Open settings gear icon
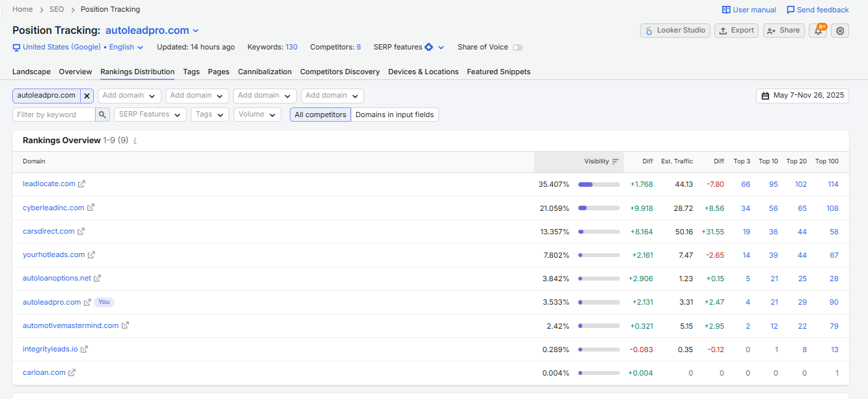868x399 pixels. pos(840,31)
